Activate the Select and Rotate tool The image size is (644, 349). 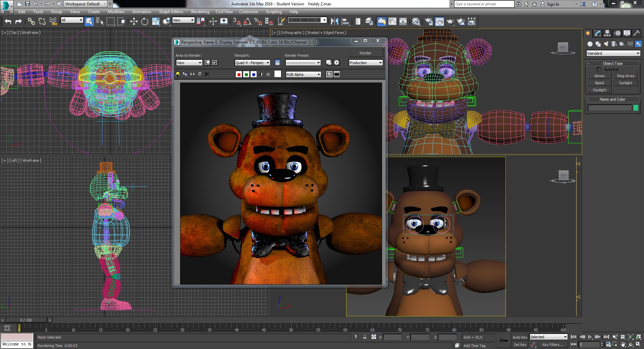coord(145,22)
